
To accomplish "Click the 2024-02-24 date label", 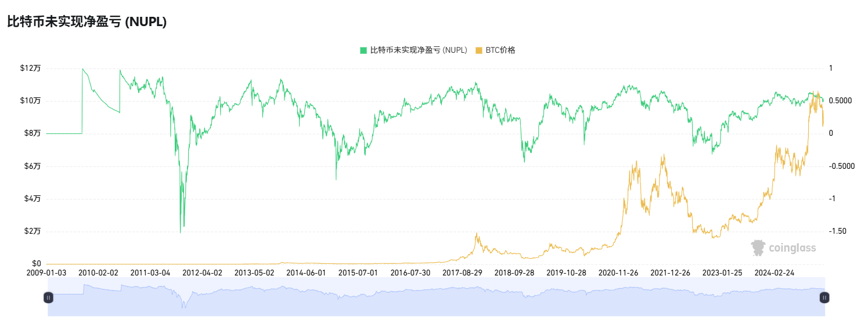I will click(x=774, y=273).
